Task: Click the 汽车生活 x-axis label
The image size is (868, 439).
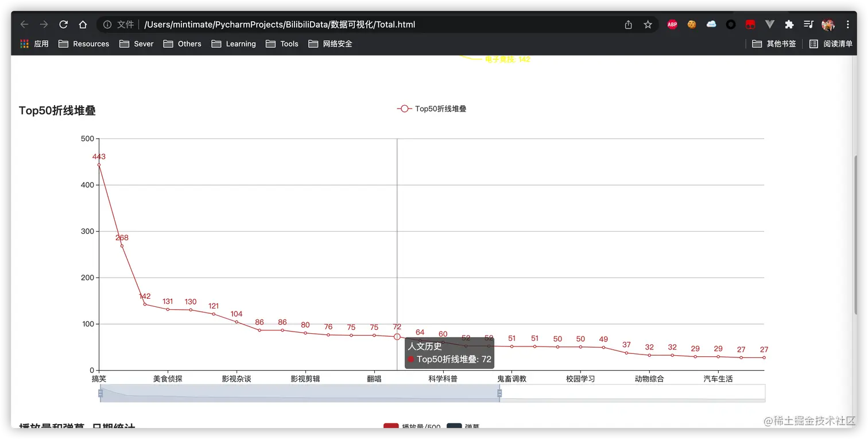Action: pos(718,379)
